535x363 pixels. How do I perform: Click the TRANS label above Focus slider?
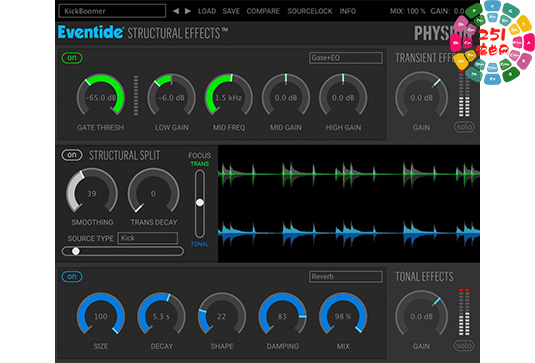click(x=200, y=164)
